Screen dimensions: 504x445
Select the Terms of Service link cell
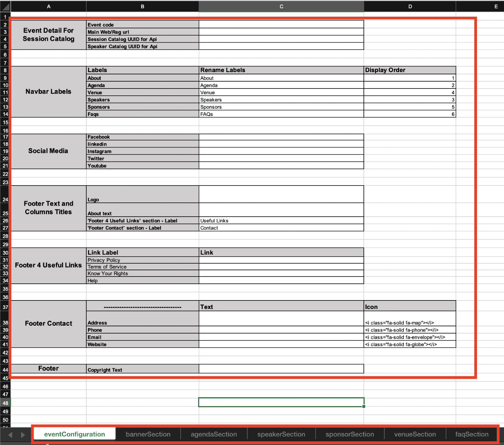click(281, 267)
